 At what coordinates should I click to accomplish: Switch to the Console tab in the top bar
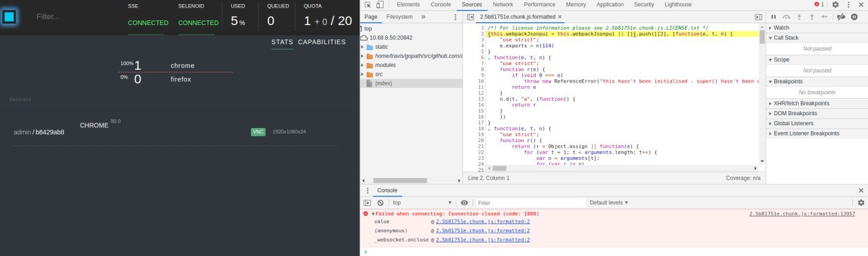coord(441,5)
